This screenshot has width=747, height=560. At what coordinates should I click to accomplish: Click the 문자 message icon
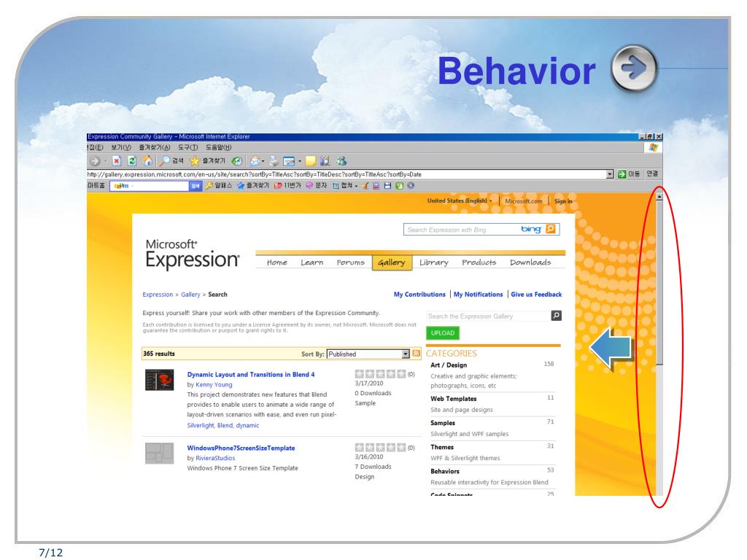click(x=309, y=186)
